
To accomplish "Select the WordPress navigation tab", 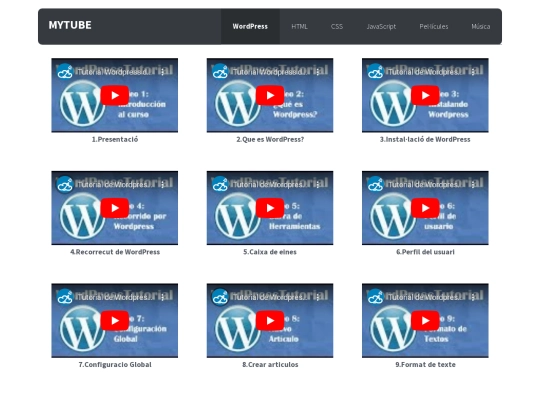I will [x=250, y=27].
